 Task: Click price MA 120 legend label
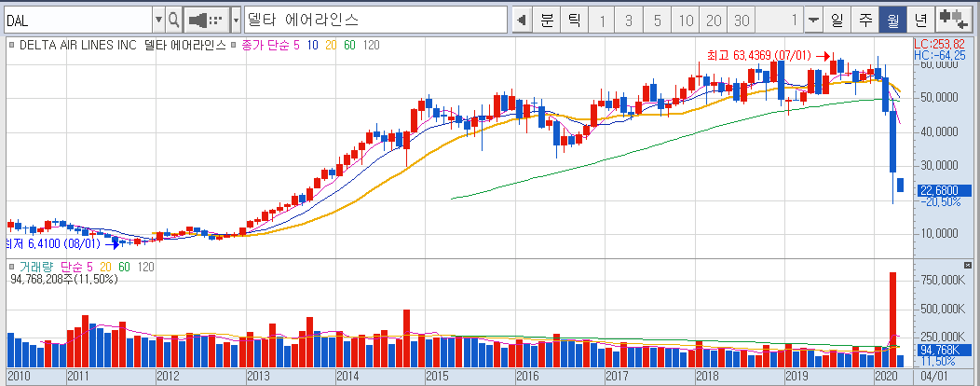click(371, 45)
